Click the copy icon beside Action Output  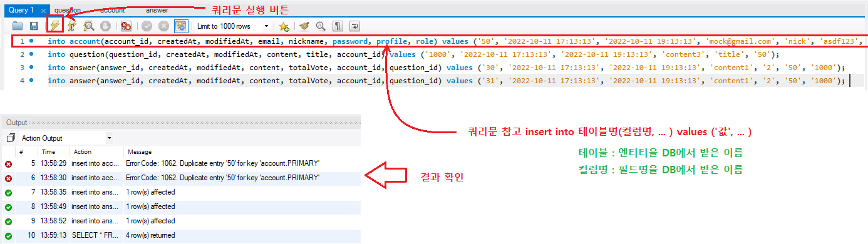pos(11,138)
